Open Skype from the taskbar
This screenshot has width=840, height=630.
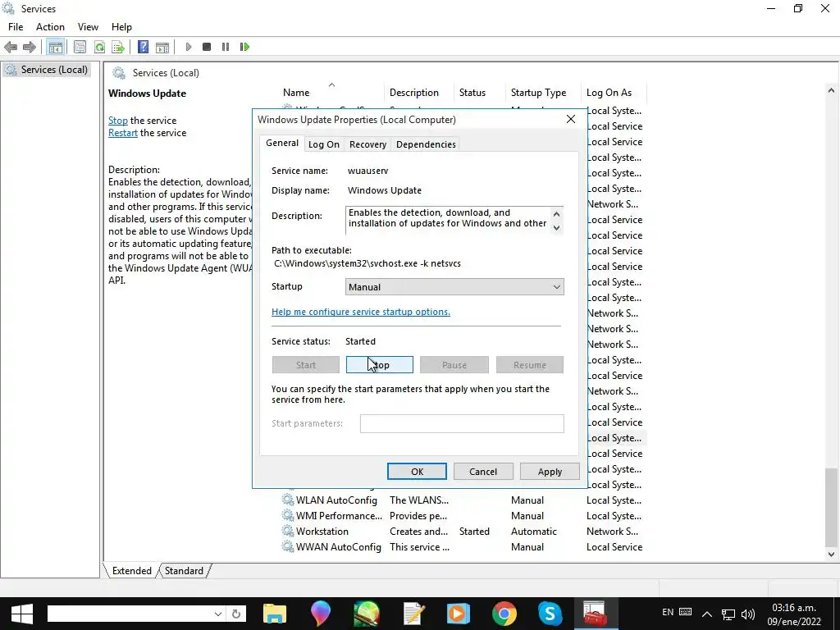tap(550, 614)
